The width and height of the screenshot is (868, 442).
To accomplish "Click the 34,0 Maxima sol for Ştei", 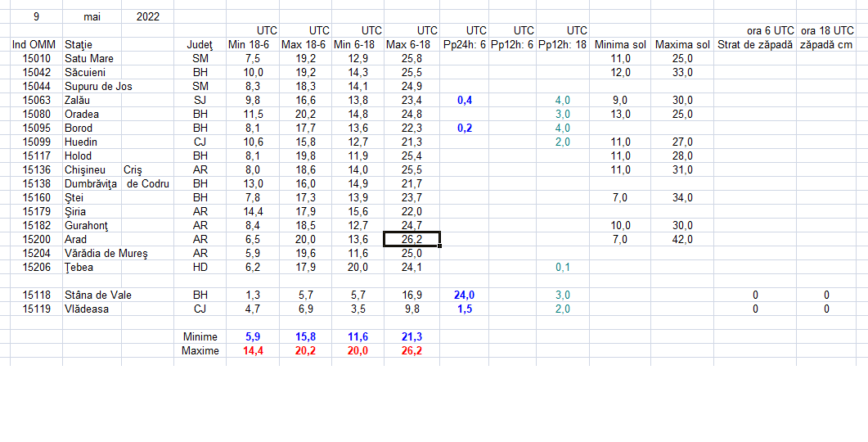I will point(682,197).
